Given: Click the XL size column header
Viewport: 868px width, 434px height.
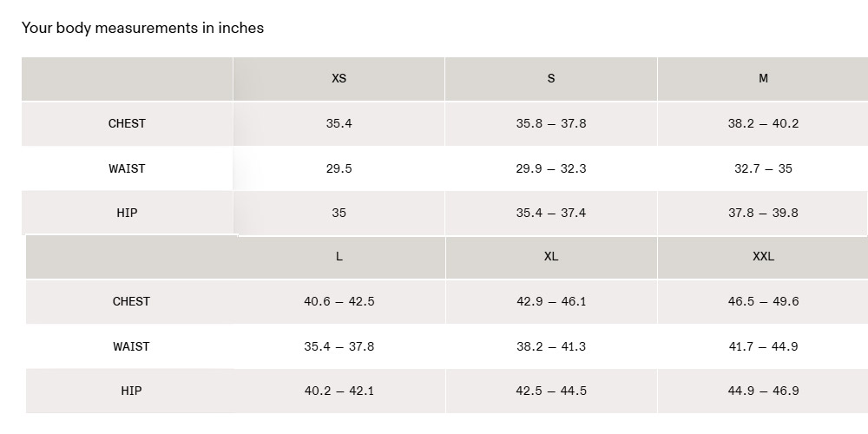Looking at the screenshot, I should pos(551,256).
